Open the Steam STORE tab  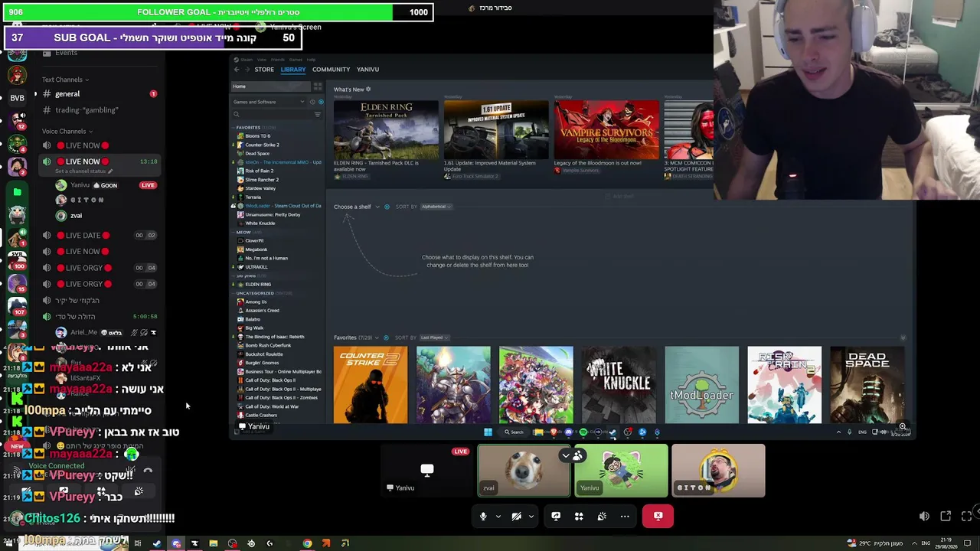[x=264, y=70]
